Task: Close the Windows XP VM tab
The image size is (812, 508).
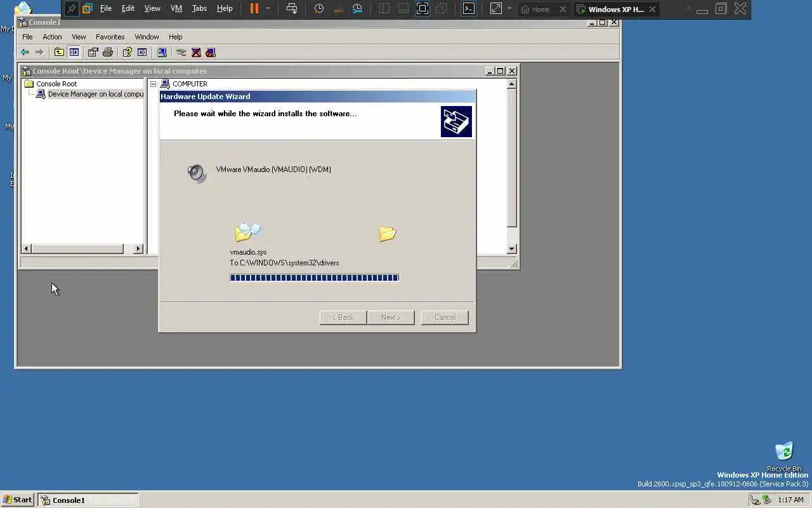Action: [x=652, y=10]
